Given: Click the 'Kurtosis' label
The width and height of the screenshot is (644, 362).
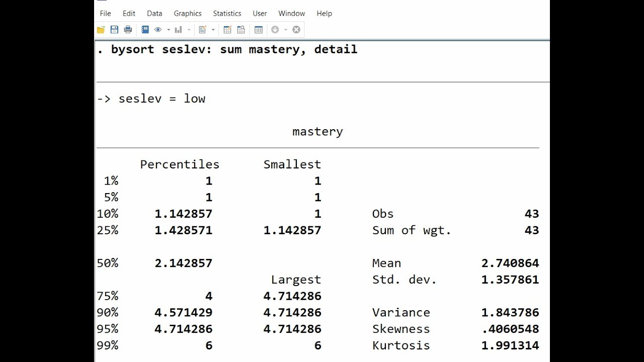Looking at the screenshot, I should [401, 345].
